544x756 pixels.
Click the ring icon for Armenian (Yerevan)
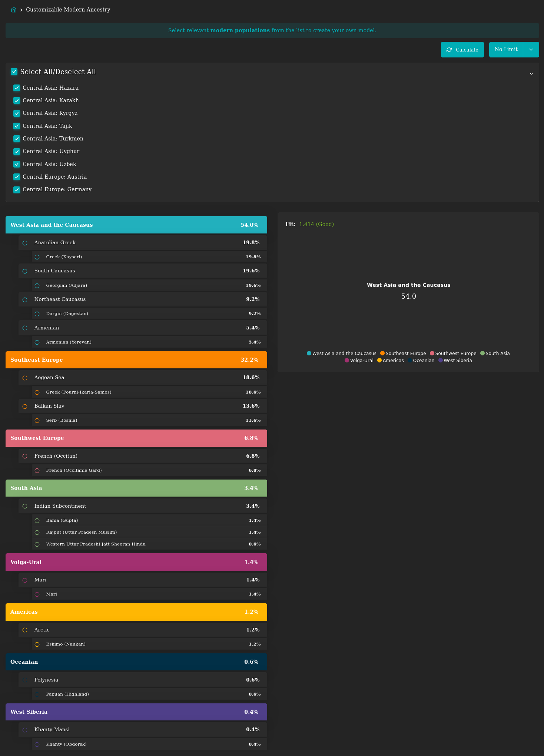pyautogui.click(x=37, y=342)
